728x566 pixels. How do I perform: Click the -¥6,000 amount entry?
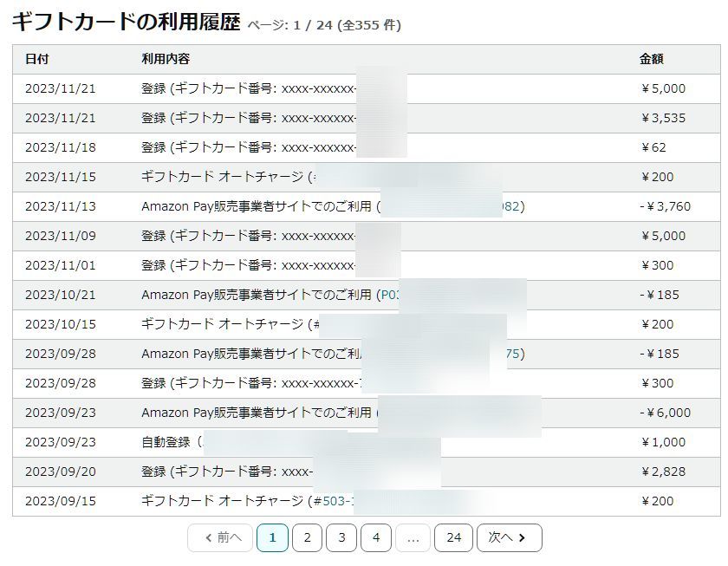tap(665, 413)
